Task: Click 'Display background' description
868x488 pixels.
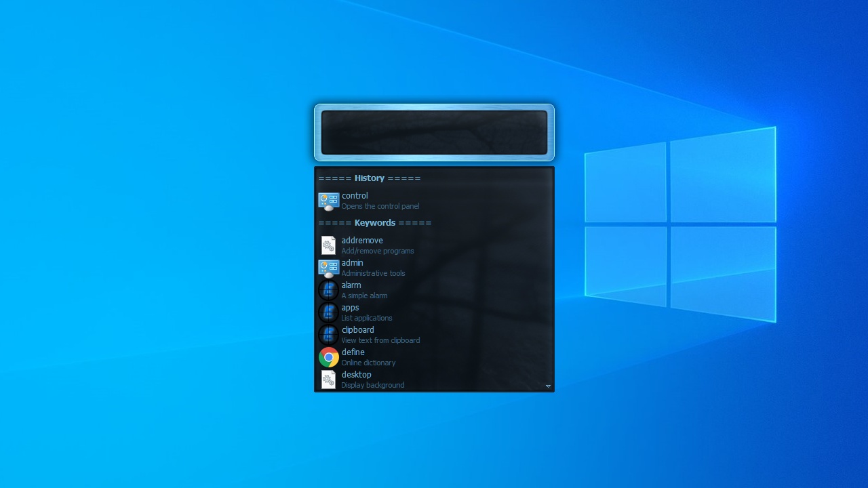Action: click(x=373, y=386)
